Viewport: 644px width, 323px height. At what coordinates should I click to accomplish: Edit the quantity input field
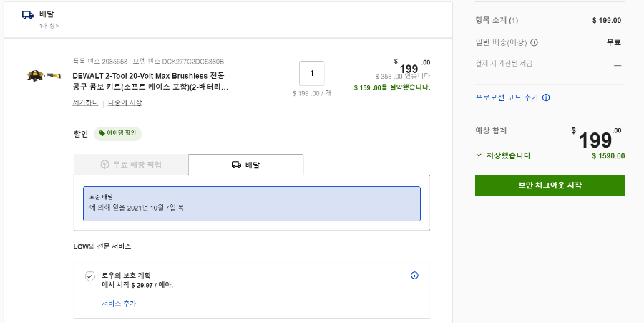pyautogui.click(x=312, y=74)
